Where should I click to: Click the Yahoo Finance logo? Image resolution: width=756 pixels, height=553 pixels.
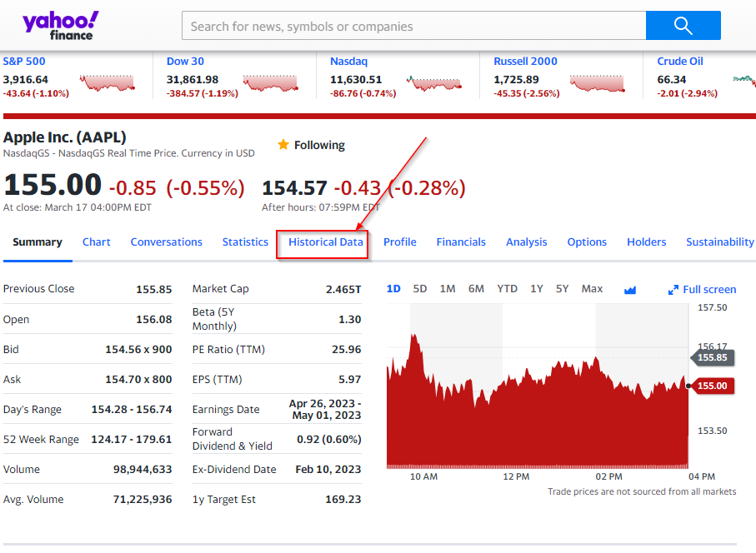tap(59, 25)
